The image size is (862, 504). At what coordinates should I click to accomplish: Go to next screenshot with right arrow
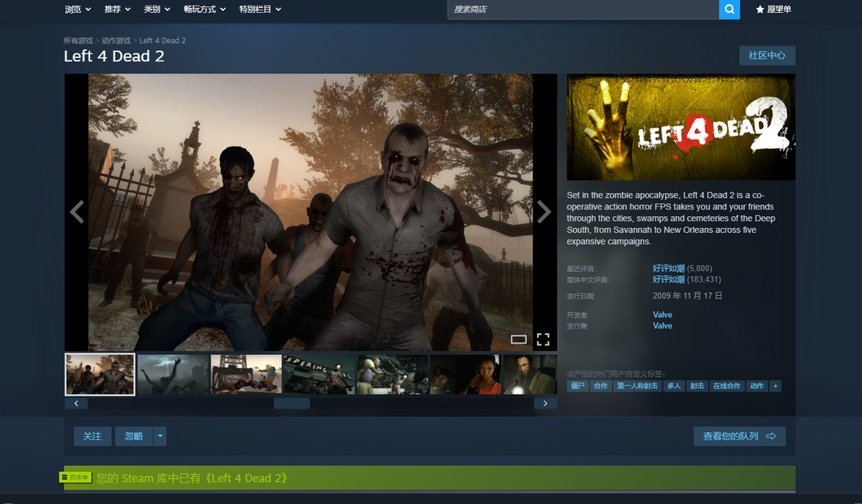(x=544, y=212)
